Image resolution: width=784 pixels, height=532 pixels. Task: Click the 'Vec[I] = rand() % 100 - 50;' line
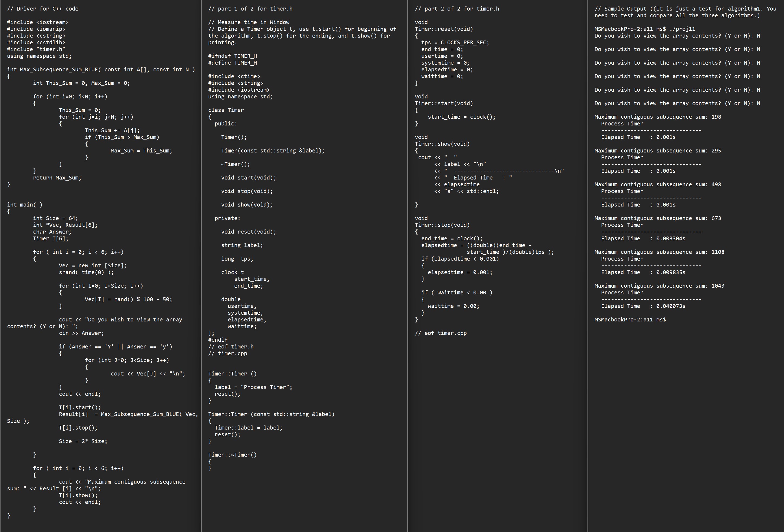128,299
